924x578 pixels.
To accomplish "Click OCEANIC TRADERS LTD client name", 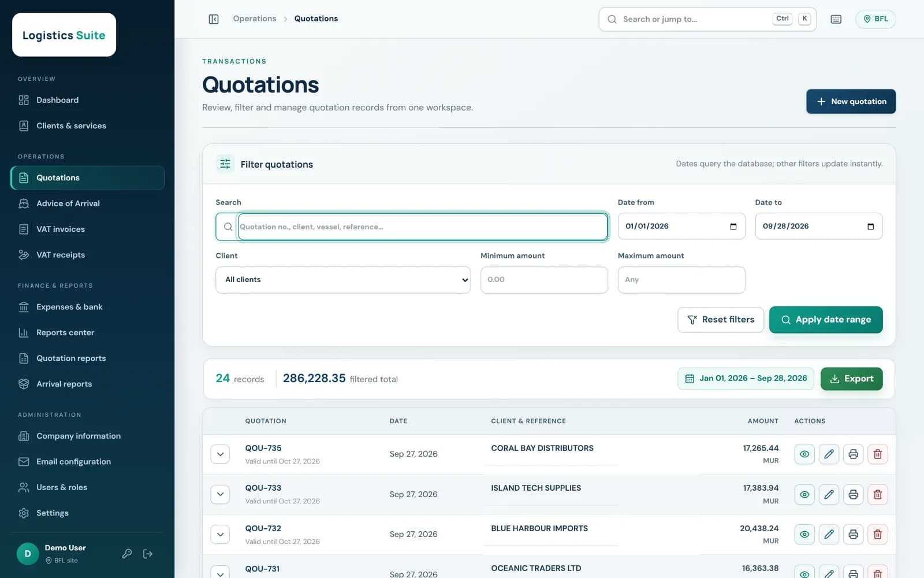I will [x=536, y=568].
